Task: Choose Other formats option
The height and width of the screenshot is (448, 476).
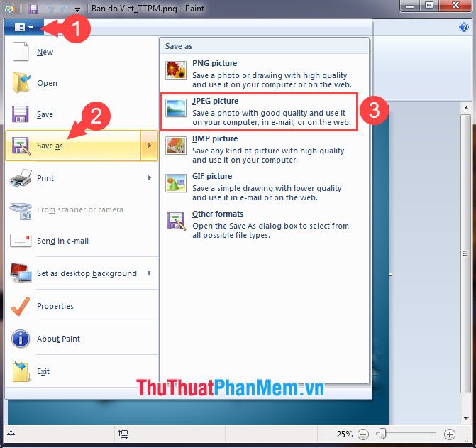Action: 264,224
